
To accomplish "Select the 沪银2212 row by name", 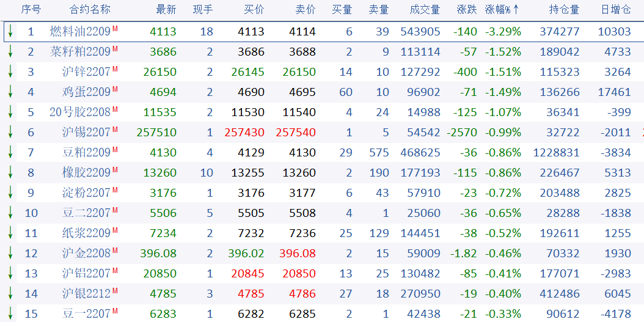I will (86, 294).
